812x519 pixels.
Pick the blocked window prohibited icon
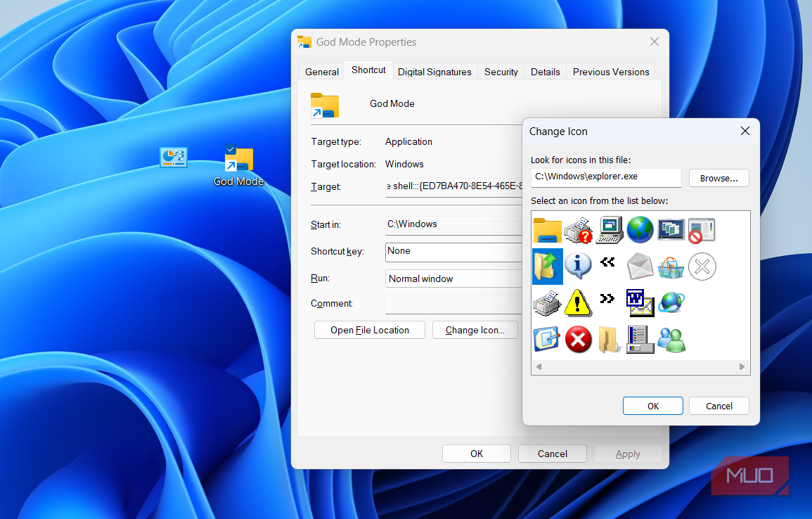[x=702, y=231]
